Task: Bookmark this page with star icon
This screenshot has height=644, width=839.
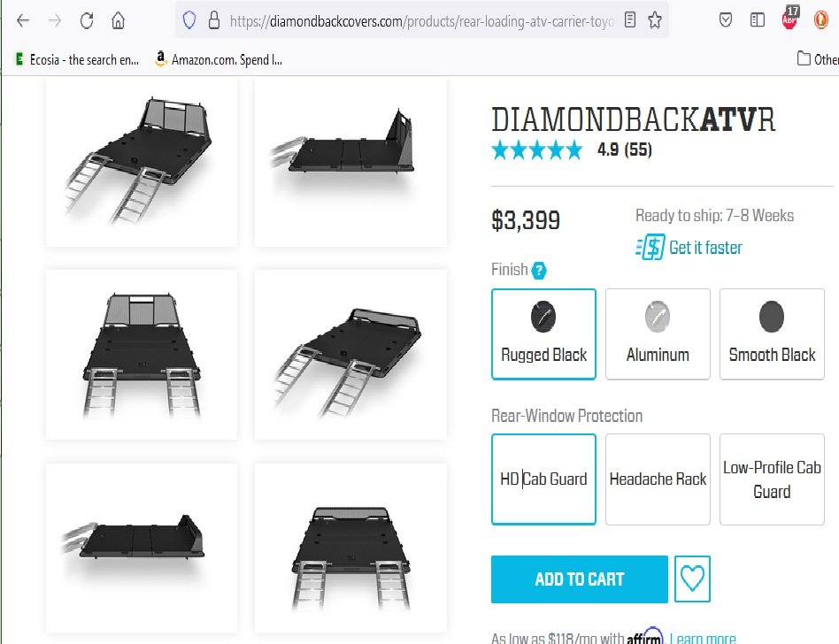Action: 655,20
